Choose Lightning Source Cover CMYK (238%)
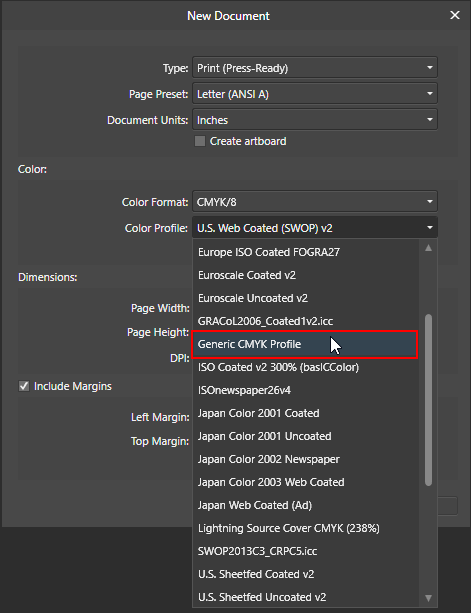471x613 pixels. pos(305,528)
